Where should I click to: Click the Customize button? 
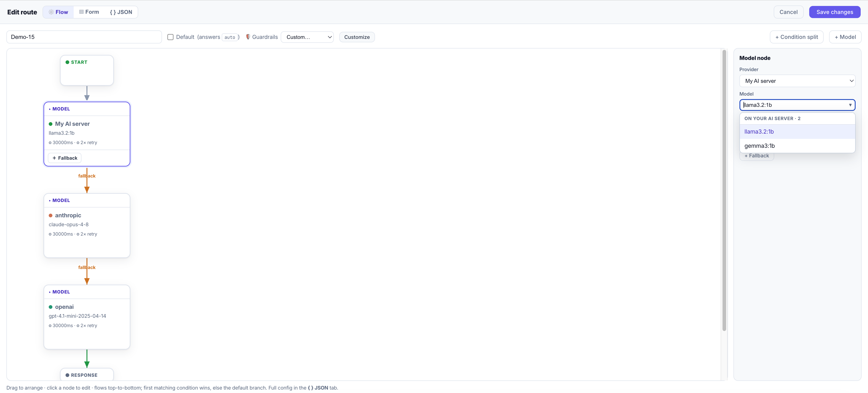(x=357, y=37)
